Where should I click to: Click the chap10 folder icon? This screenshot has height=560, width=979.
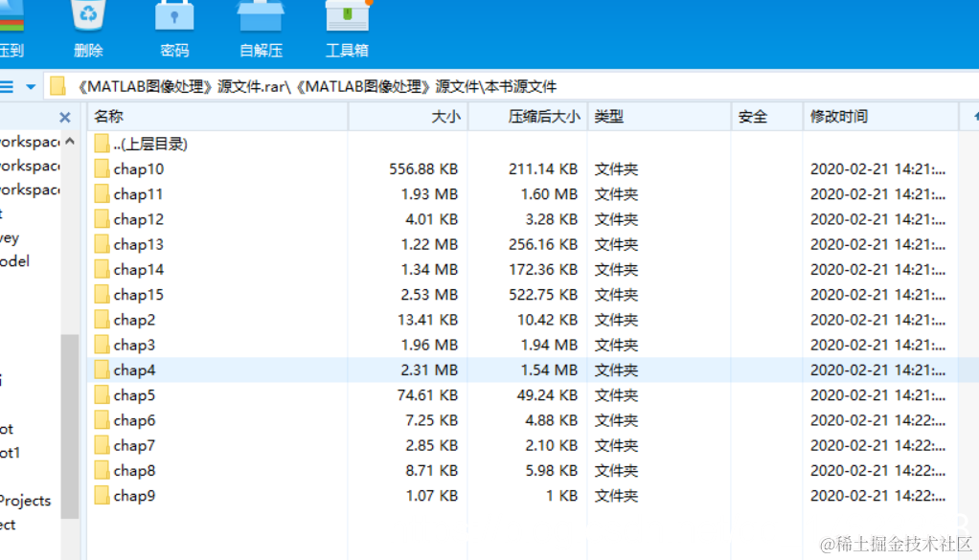[x=102, y=168]
